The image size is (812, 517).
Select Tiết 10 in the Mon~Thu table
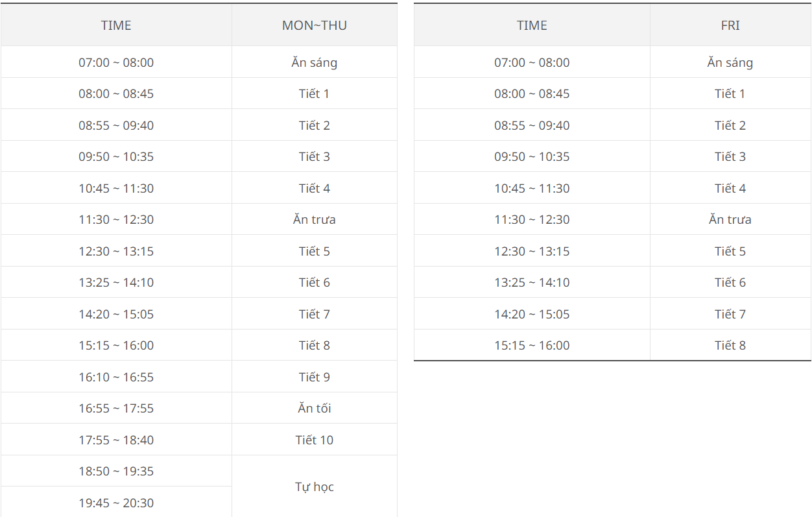(314, 440)
